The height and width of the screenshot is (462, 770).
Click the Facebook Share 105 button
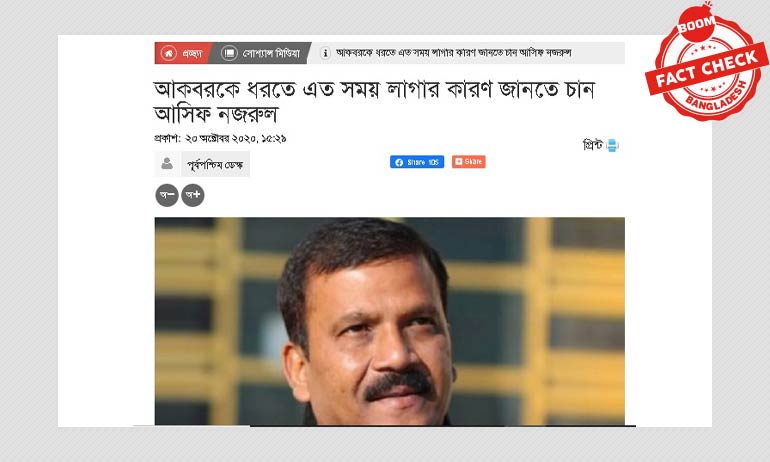coord(417,162)
